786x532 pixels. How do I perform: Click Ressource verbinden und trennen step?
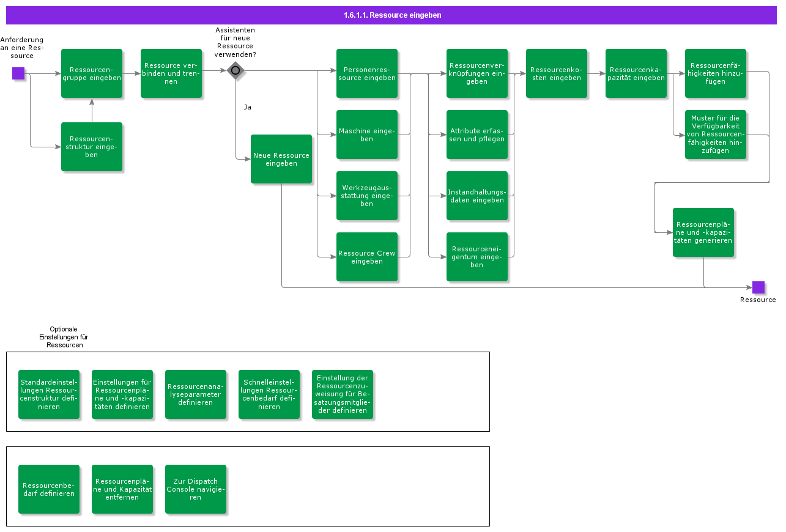(171, 73)
